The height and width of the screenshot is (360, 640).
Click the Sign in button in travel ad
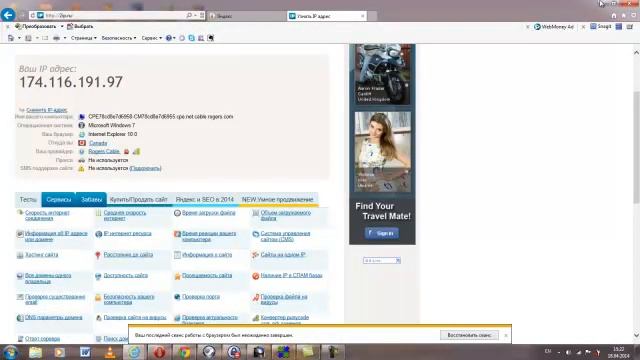[x=382, y=233]
